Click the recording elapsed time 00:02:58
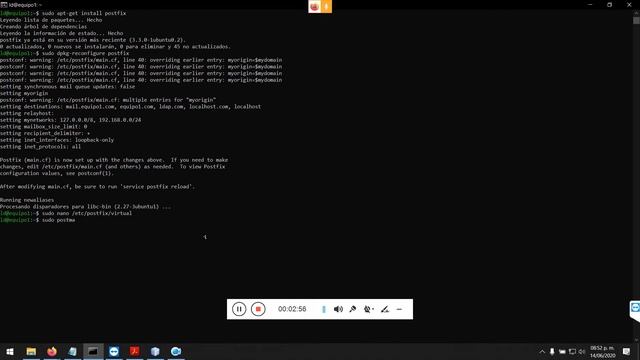 (292, 309)
